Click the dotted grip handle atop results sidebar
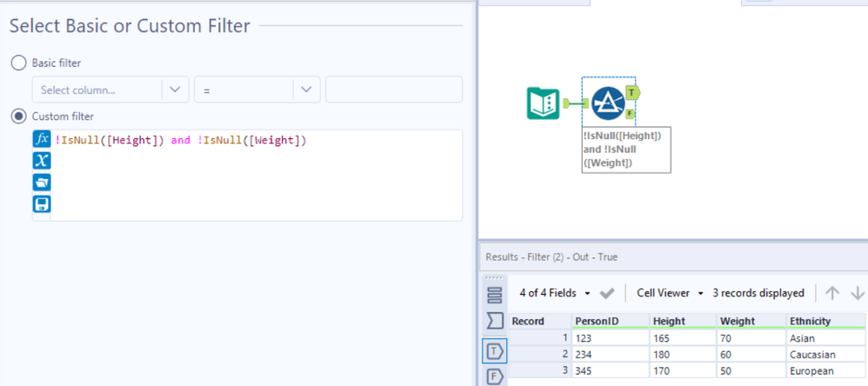 (x=494, y=277)
